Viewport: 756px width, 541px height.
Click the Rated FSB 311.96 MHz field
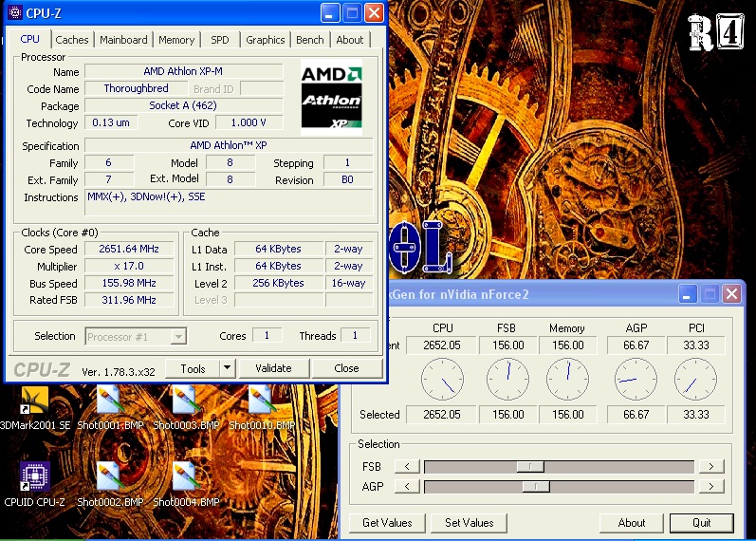129,300
